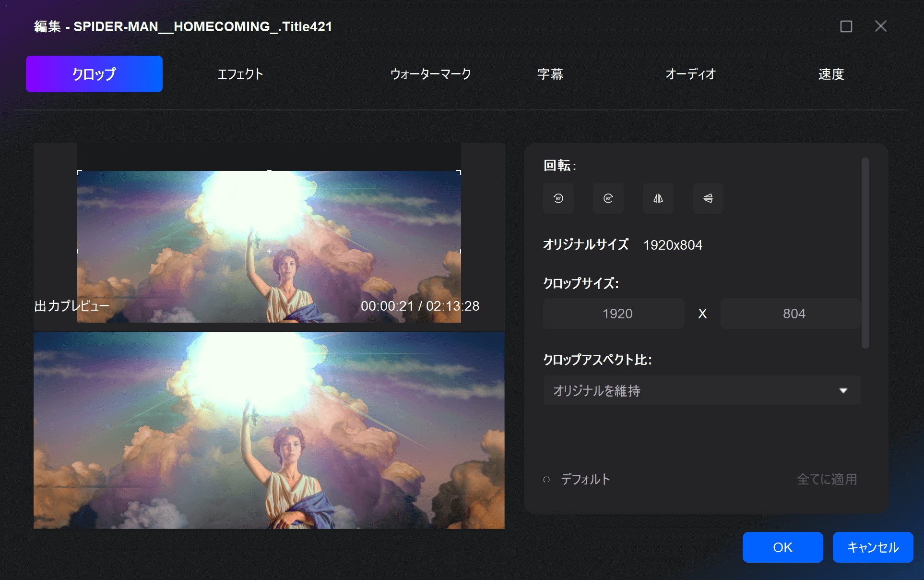Go to the 速度 tab
This screenshot has height=580, width=924.
point(831,74)
